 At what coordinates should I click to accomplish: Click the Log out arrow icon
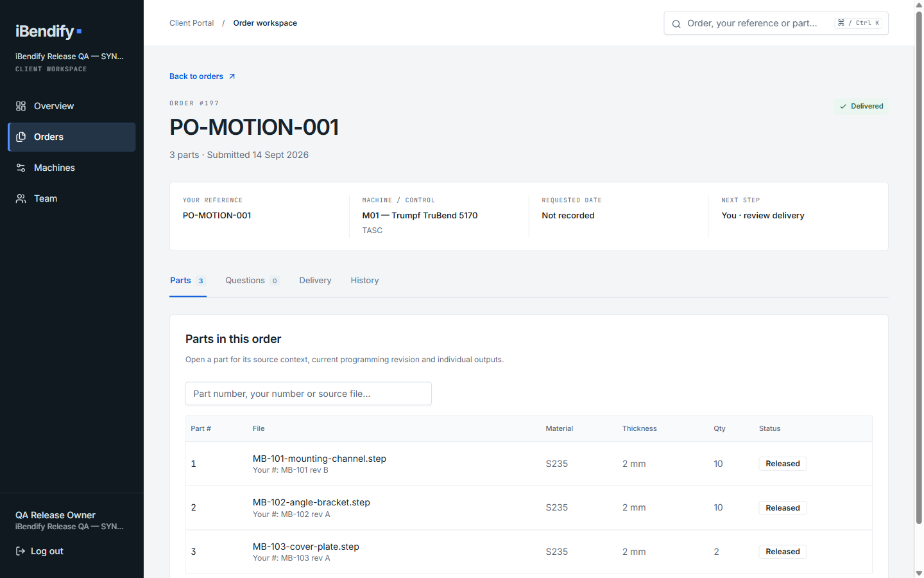pyautogui.click(x=21, y=551)
